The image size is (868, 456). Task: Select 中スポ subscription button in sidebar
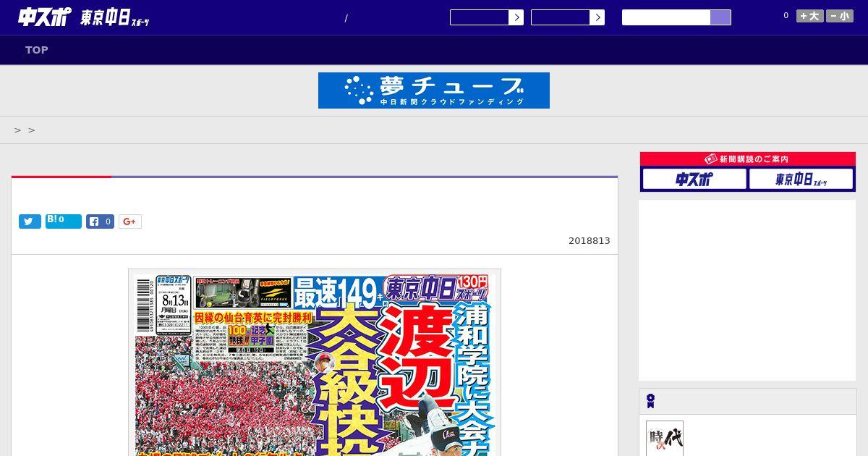click(x=694, y=179)
